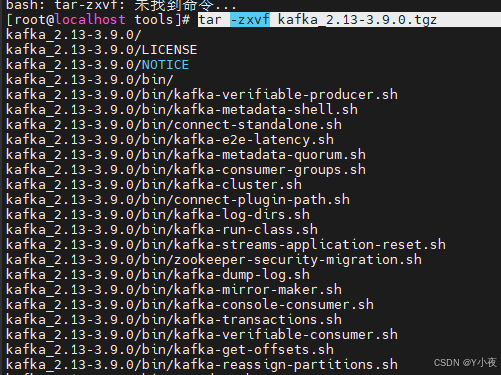Click the kafka-run-class.sh line
This screenshot has width=501, height=375.
tap(162, 230)
